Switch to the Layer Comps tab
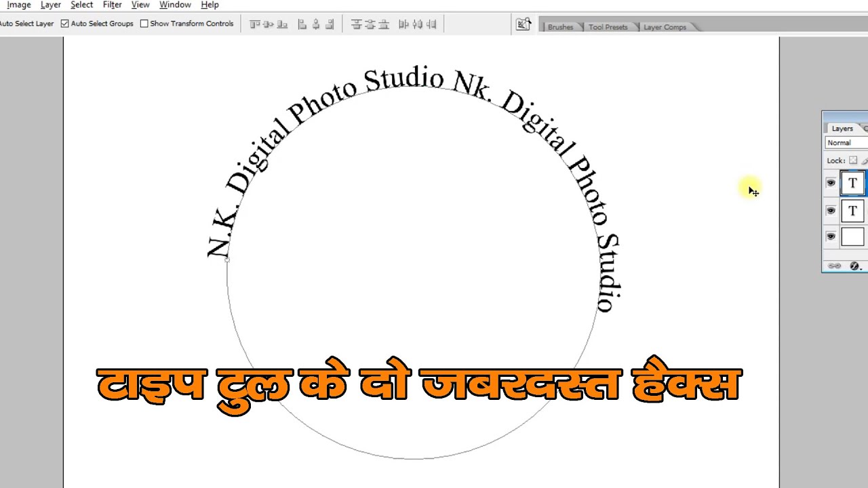Screen dimensions: 868x488 665,27
